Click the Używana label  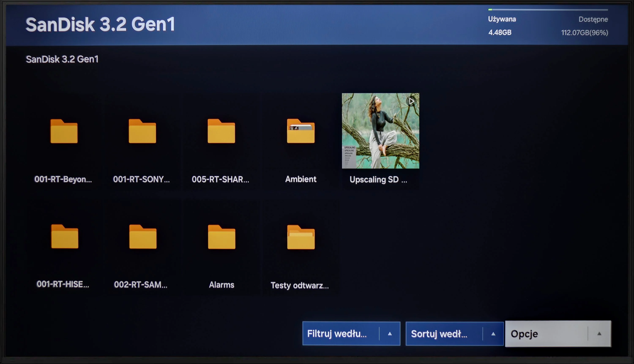coord(502,19)
